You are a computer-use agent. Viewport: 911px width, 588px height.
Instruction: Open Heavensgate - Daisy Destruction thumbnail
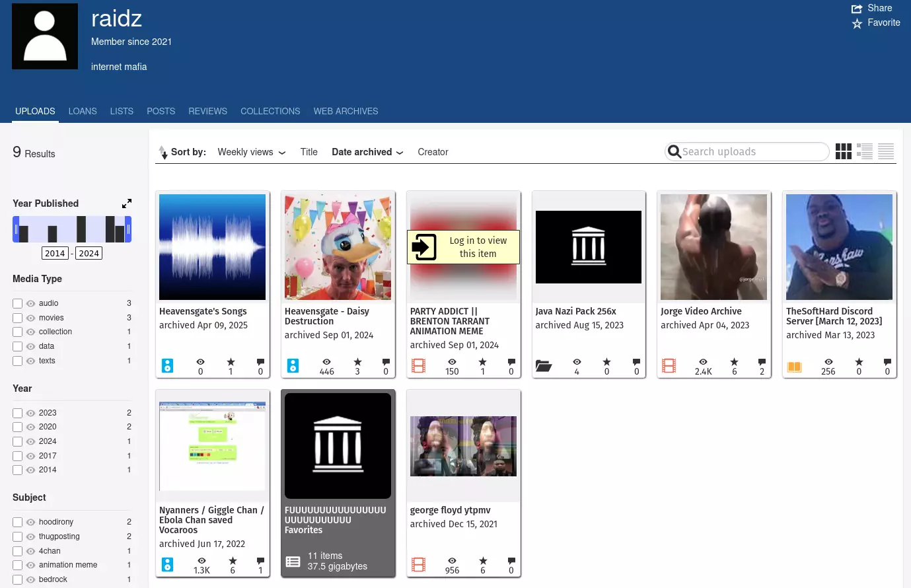[338, 247]
